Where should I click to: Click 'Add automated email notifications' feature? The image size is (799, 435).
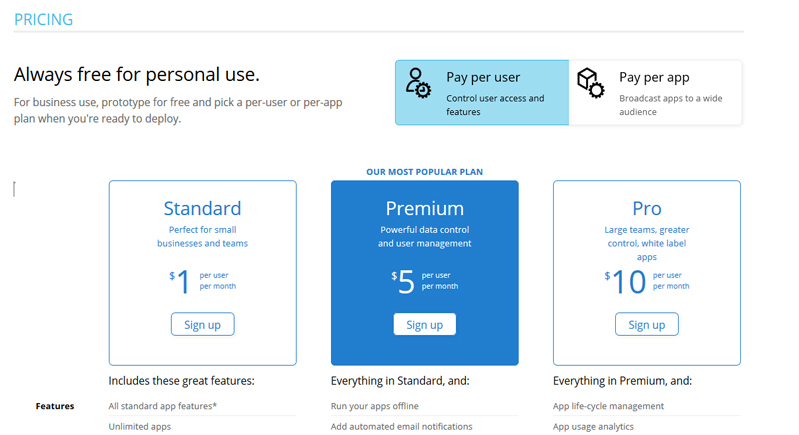(401, 427)
